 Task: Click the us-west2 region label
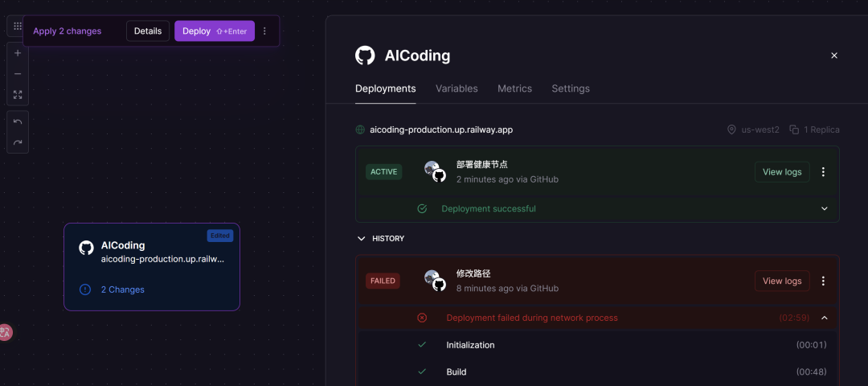(x=760, y=129)
